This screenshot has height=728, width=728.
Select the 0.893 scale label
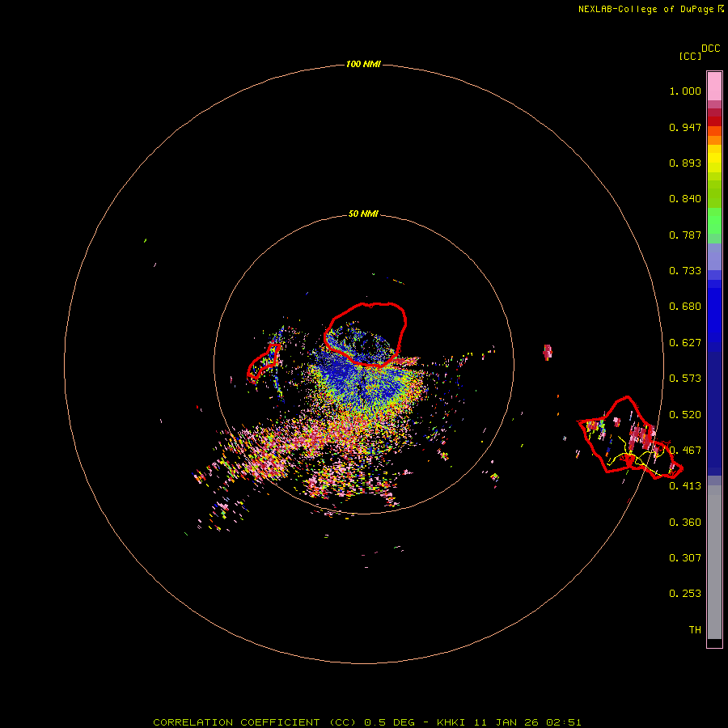pyautogui.click(x=685, y=163)
